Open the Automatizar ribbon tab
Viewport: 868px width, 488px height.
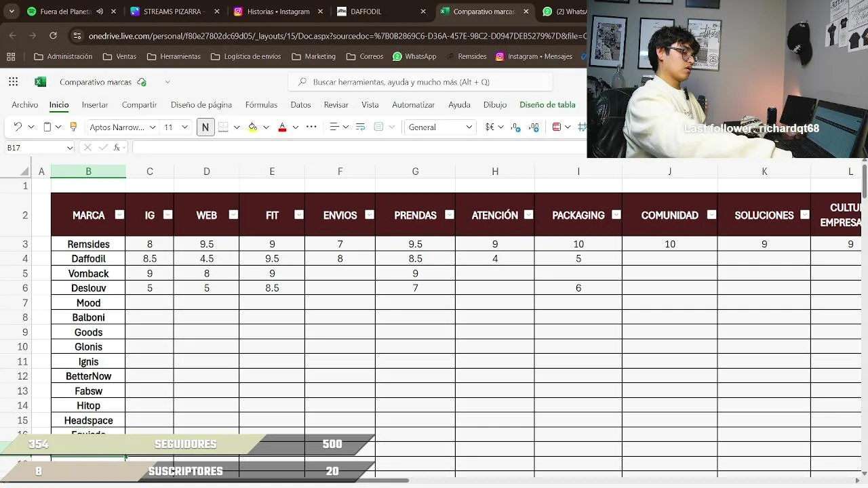tap(413, 104)
